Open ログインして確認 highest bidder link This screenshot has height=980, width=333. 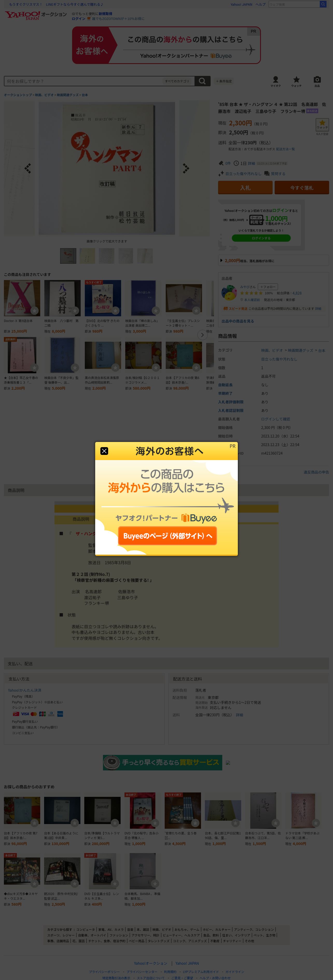point(275,419)
